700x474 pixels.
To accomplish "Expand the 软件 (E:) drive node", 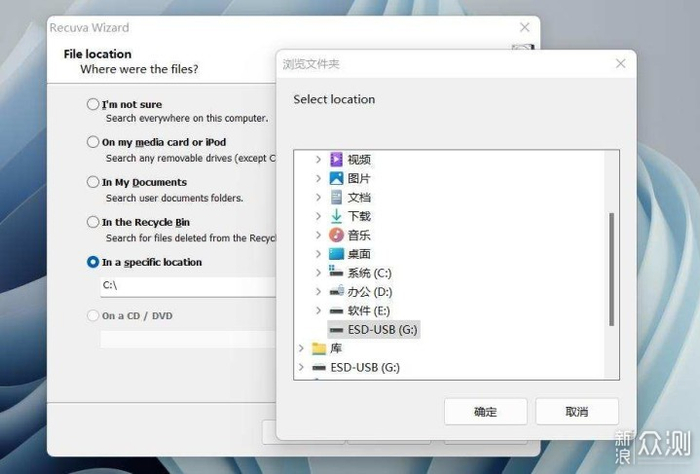I will pos(318,311).
